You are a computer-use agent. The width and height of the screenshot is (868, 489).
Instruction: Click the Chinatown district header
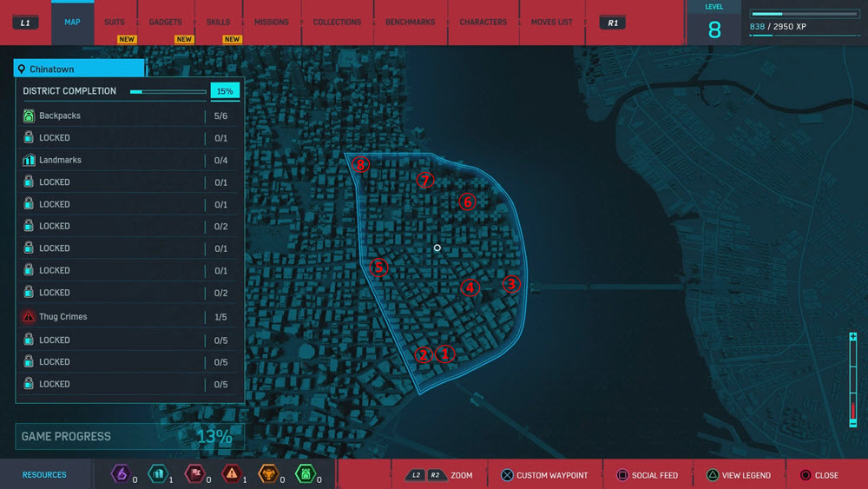point(79,69)
